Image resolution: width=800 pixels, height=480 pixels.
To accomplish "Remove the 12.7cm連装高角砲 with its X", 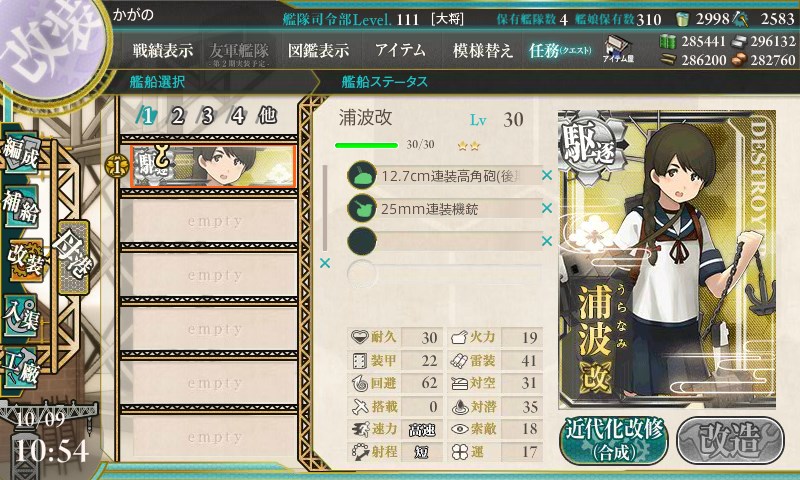I will pyautogui.click(x=547, y=175).
